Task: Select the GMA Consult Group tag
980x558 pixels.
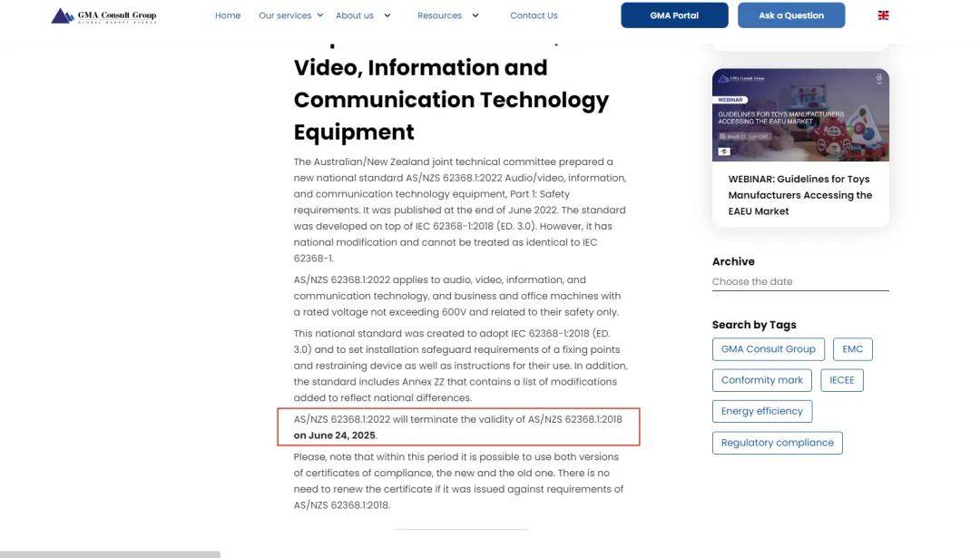Action: pyautogui.click(x=768, y=349)
